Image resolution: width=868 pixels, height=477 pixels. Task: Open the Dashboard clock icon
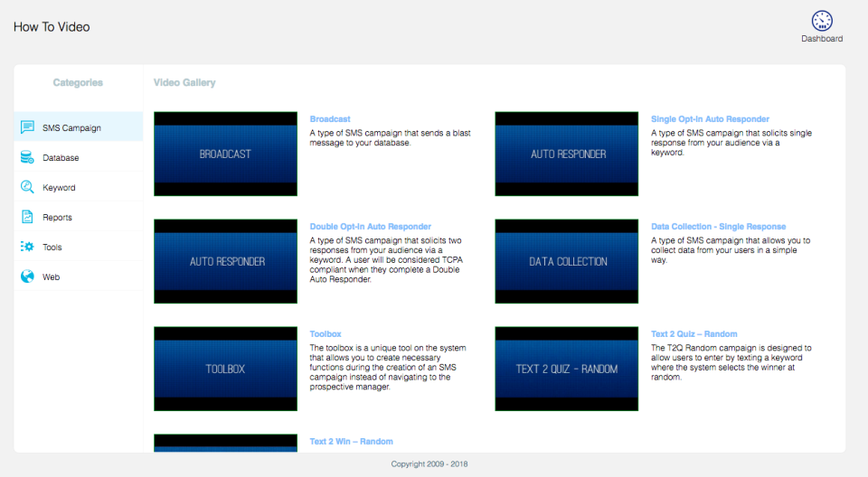tap(822, 21)
